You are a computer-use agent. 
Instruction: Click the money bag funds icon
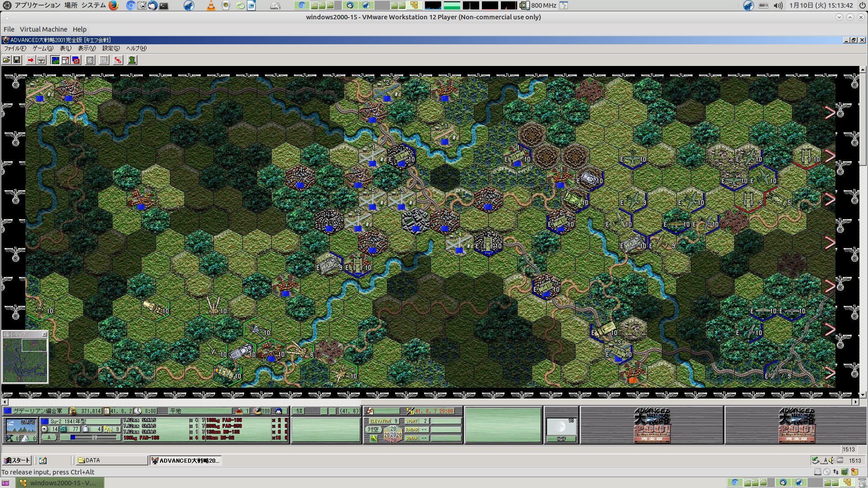coord(72,411)
